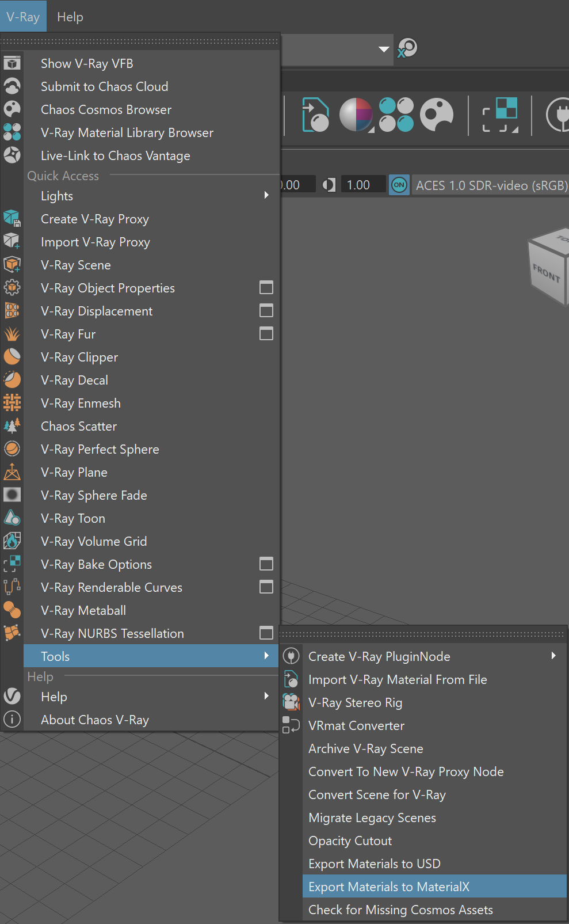Click the V-Ray Perfect Sphere icon
Viewport: 569px width, 924px height.
pos(12,448)
